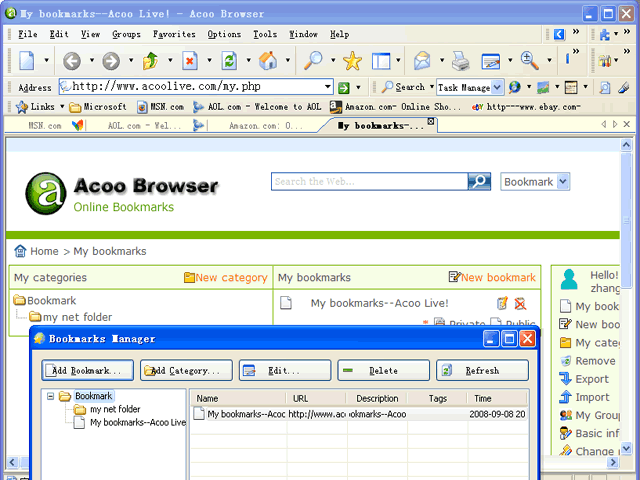Click the Up level green arrow icon

click(x=150, y=61)
